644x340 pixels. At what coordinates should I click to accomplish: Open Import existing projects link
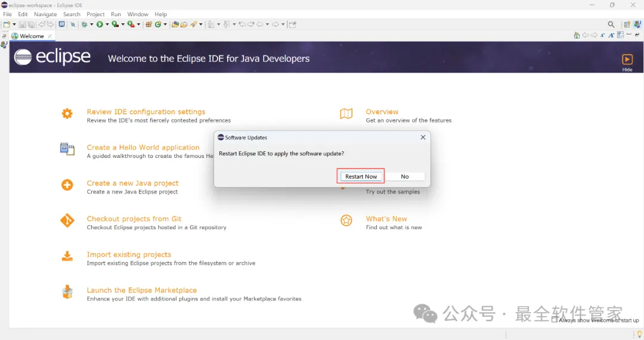(129, 254)
